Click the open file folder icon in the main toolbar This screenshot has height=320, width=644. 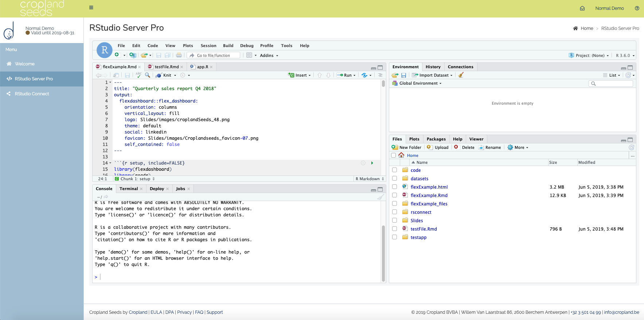(x=144, y=55)
